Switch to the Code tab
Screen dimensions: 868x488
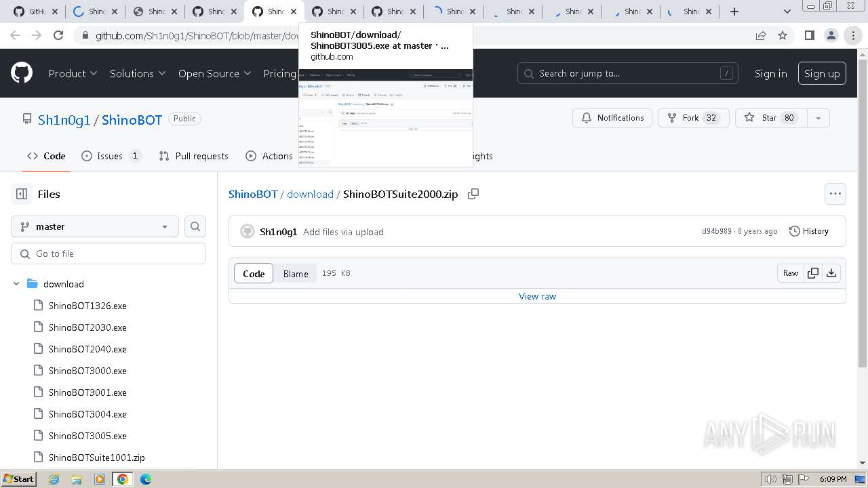47,156
